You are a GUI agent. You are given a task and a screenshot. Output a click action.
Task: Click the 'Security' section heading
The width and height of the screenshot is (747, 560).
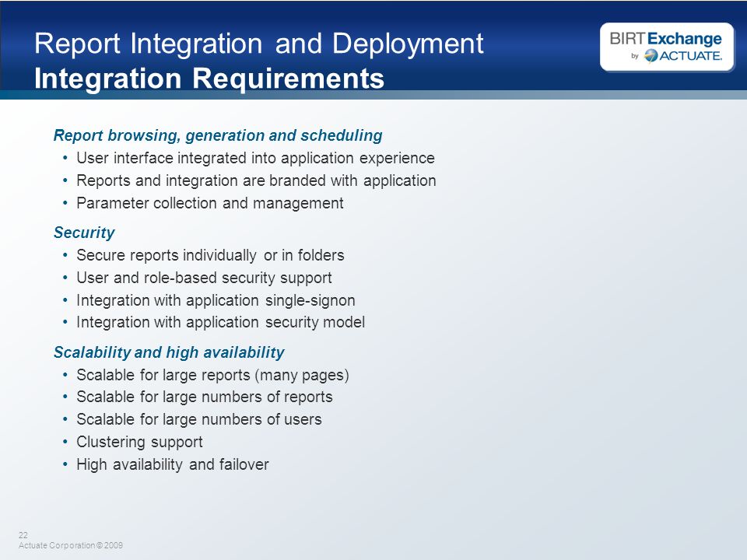point(84,233)
